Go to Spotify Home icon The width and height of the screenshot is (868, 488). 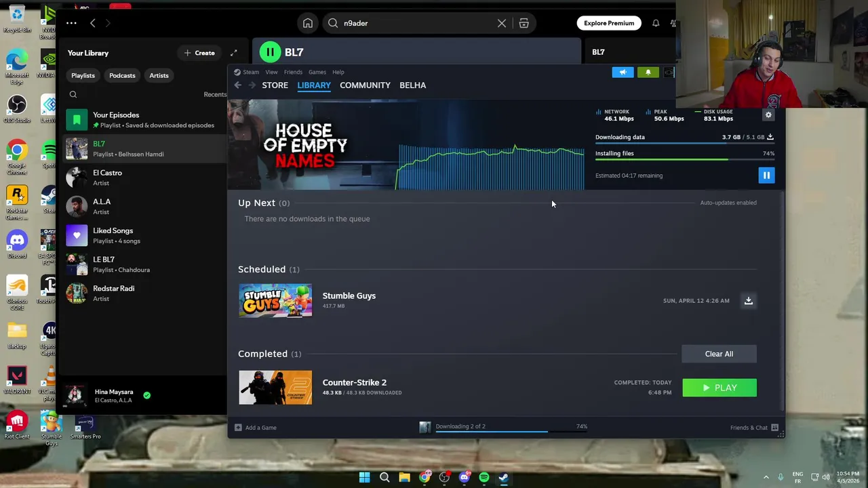pos(308,23)
